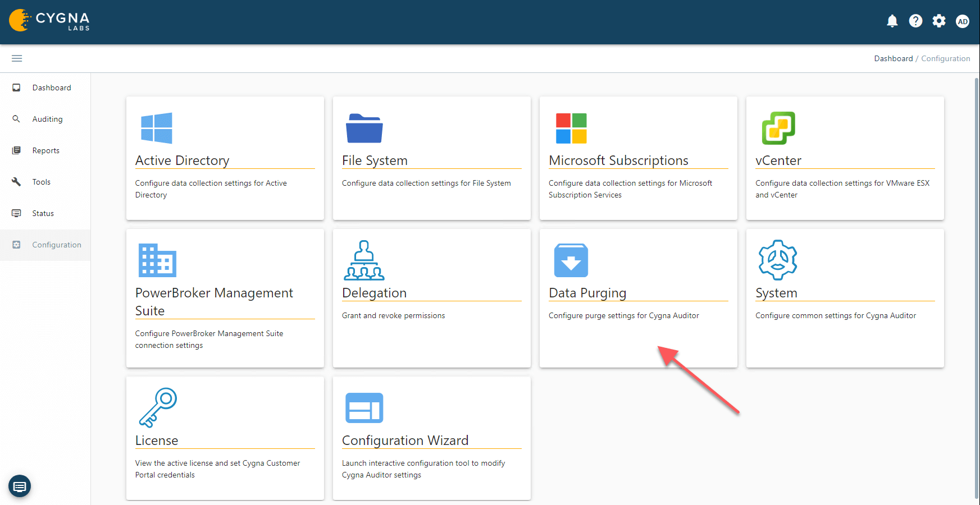Open the System gear icon

[x=777, y=260]
